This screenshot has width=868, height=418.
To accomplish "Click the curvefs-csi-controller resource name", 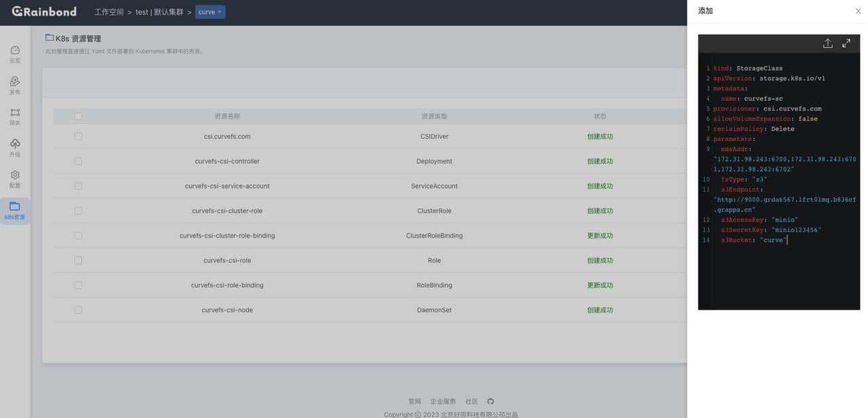I will pyautogui.click(x=227, y=161).
